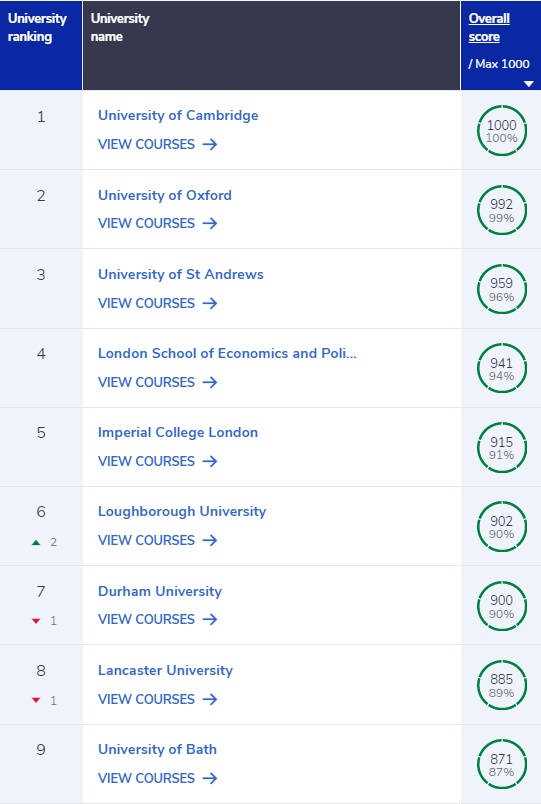Open the University of St Andrews page
This screenshot has width=541, height=804.
click(181, 274)
